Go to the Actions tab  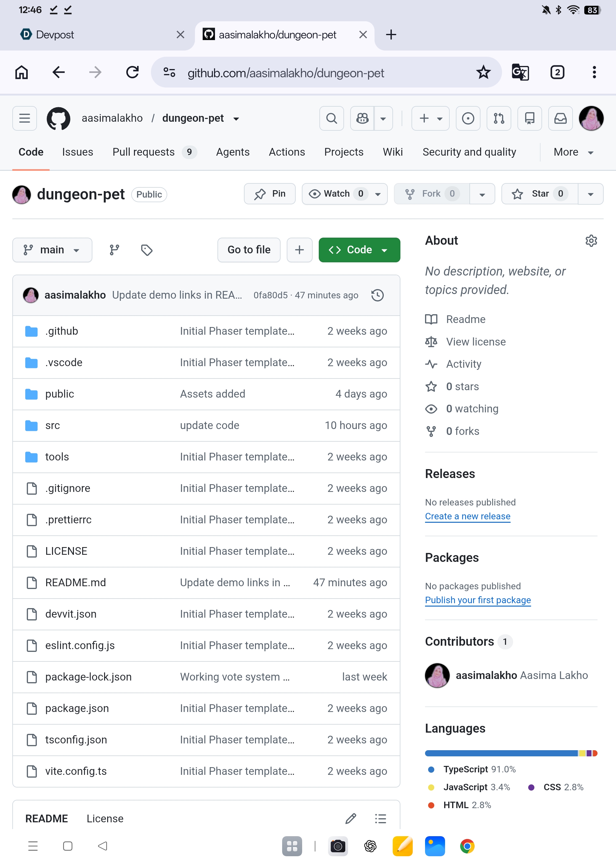(287, 152)
